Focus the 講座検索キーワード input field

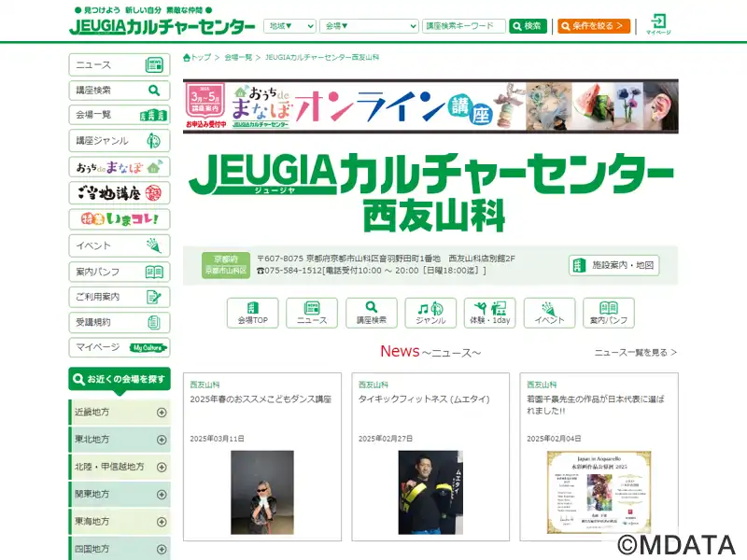463,26
